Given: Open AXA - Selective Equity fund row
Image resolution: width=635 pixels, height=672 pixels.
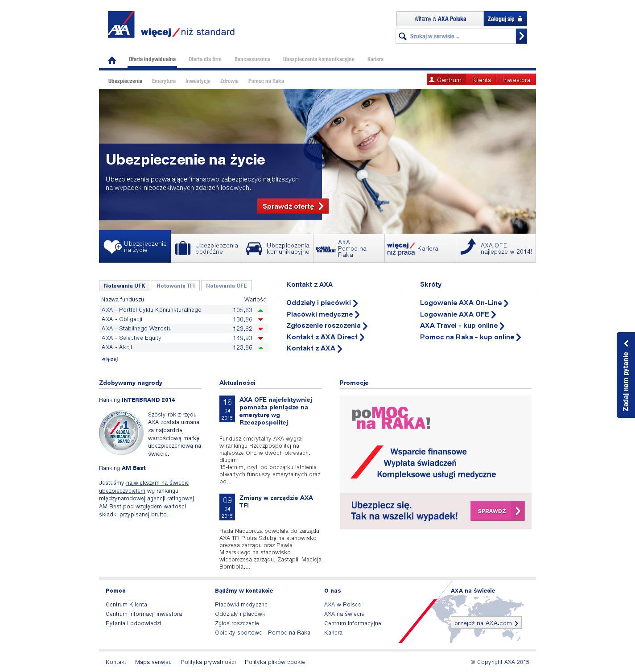Looking at the screenshot, I should pos(184,338).
